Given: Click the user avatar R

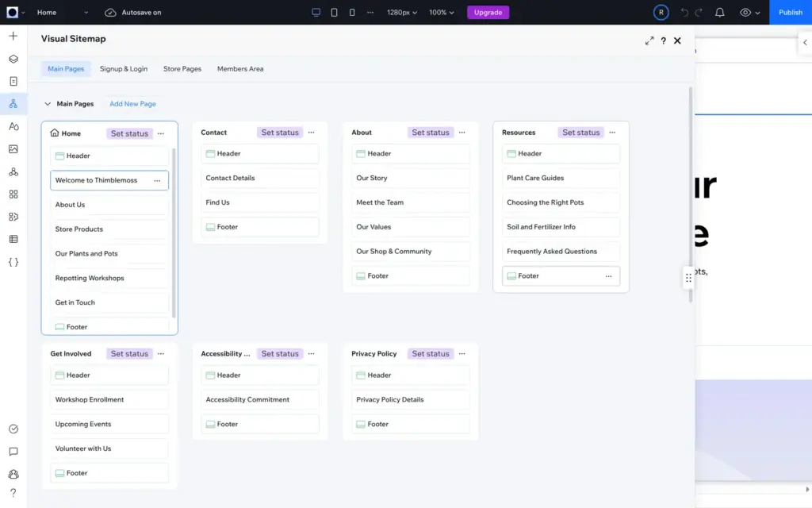Looking at the screenshot, I should tap(661, 13).
